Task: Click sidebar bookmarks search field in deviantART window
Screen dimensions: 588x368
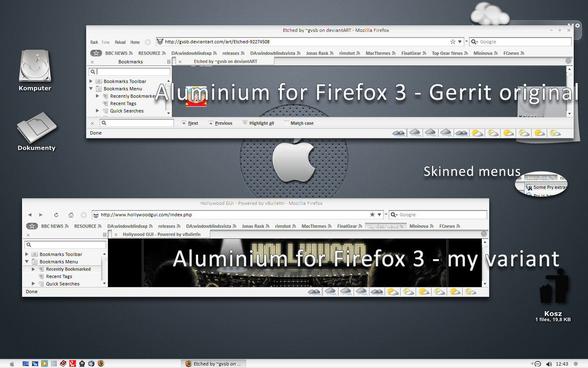Action: tap(129, 72)
